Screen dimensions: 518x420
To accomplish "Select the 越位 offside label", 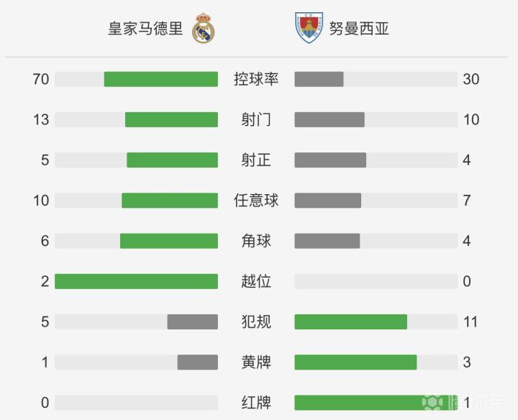I will (256, 281).
